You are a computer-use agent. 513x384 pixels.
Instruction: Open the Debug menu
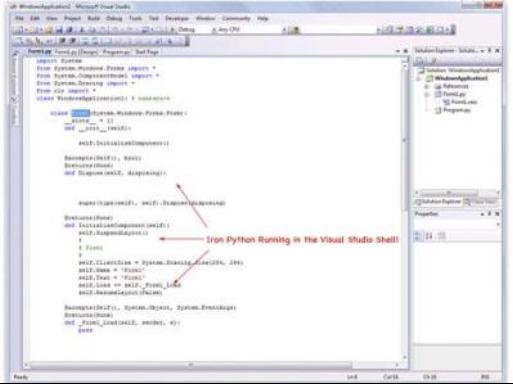(x=114, y=18)
